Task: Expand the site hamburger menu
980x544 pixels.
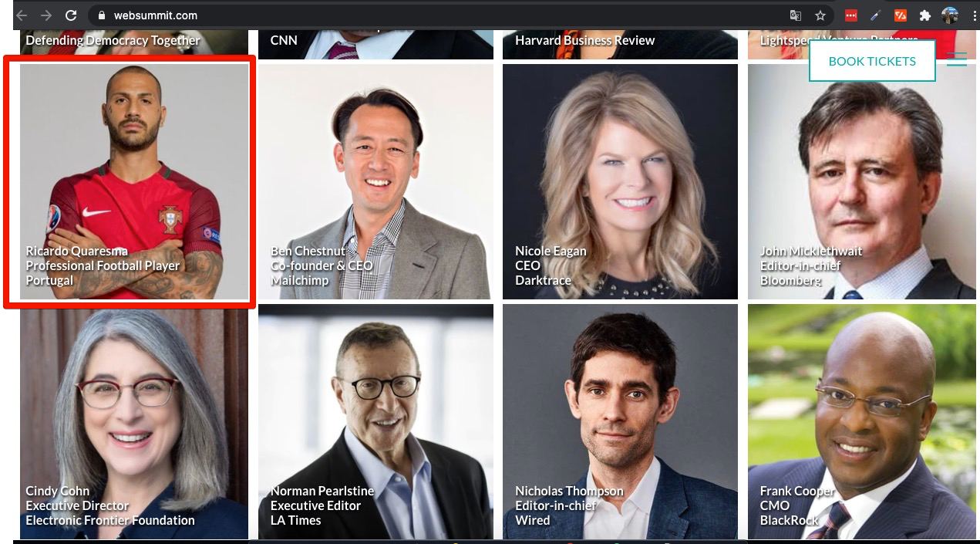Action: [x=957, y=59]
